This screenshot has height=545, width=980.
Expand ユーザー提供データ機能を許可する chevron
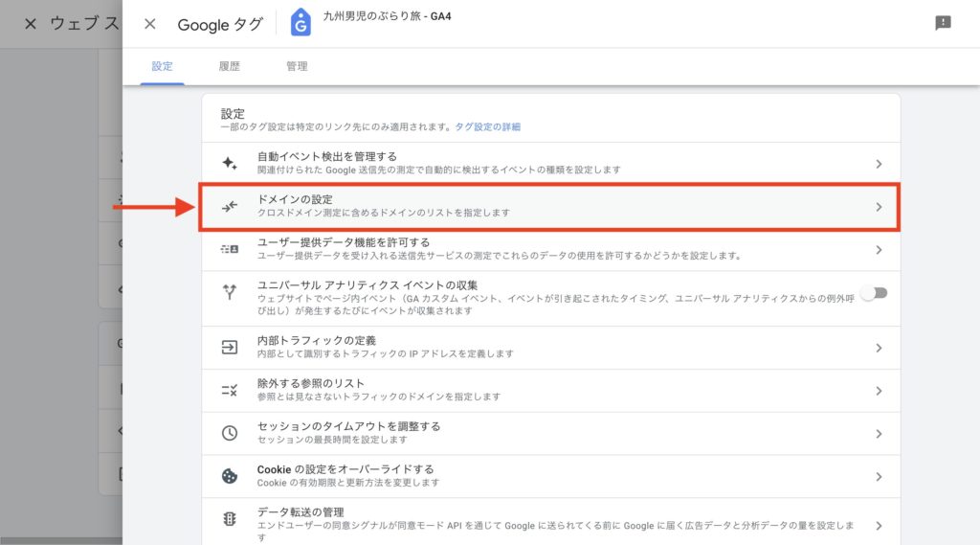879,250
